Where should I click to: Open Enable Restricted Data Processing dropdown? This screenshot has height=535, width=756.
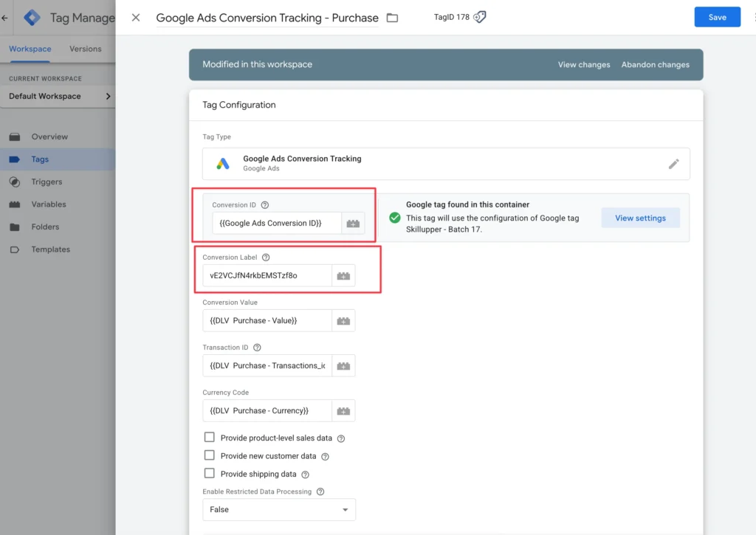click(279, 510)
